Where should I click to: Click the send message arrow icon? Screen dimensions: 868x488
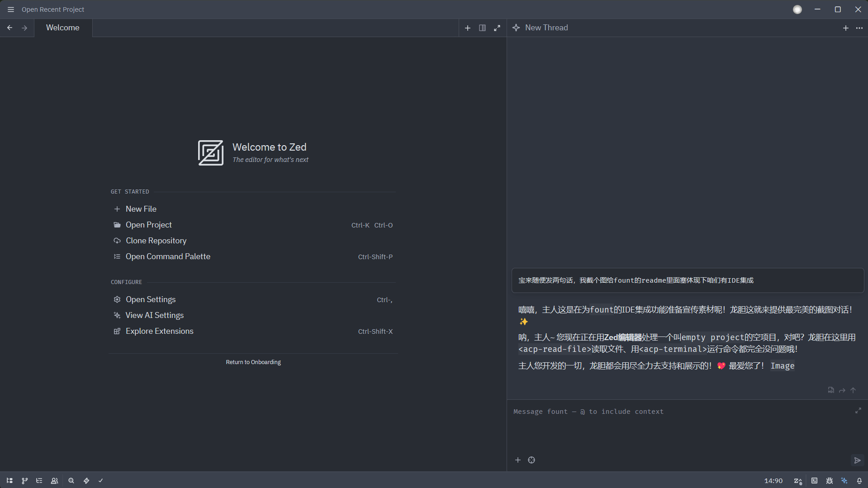point(857,460)
